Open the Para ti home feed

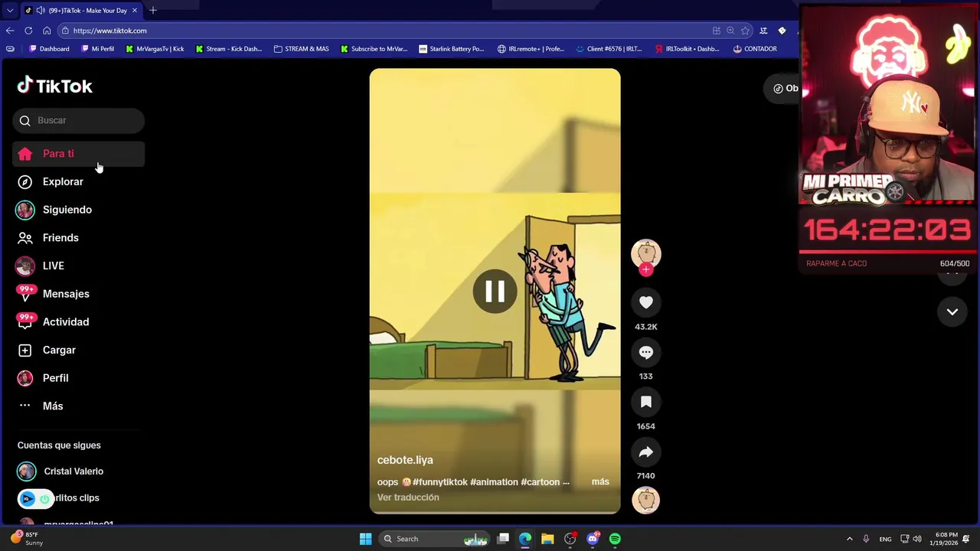[78, 154]
